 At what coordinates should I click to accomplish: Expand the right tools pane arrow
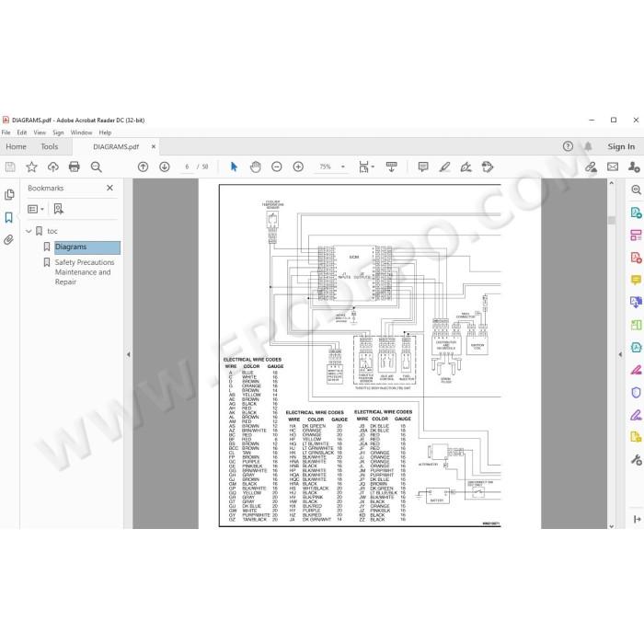click(x=620, y=354)
